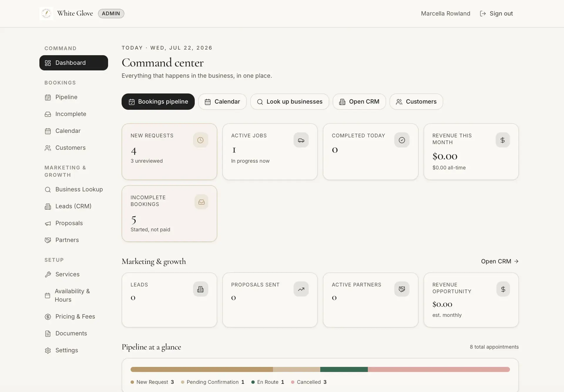Click dollar icon on Revenue Opportunity card
Image resolution: width=564 pixels, height=392 pixels.
[x=503, y=289]
